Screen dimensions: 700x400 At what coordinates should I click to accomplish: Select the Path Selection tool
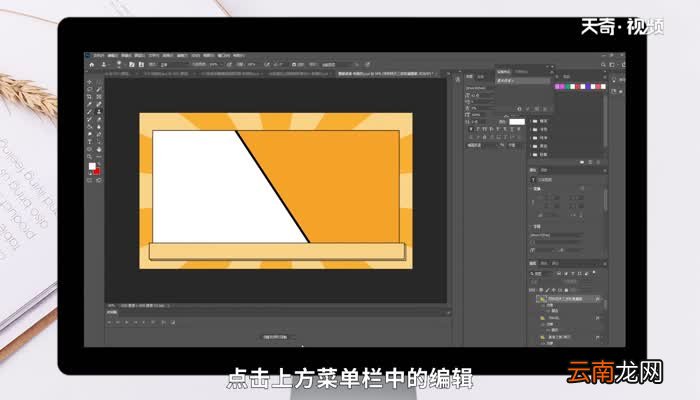coord(99,142)
